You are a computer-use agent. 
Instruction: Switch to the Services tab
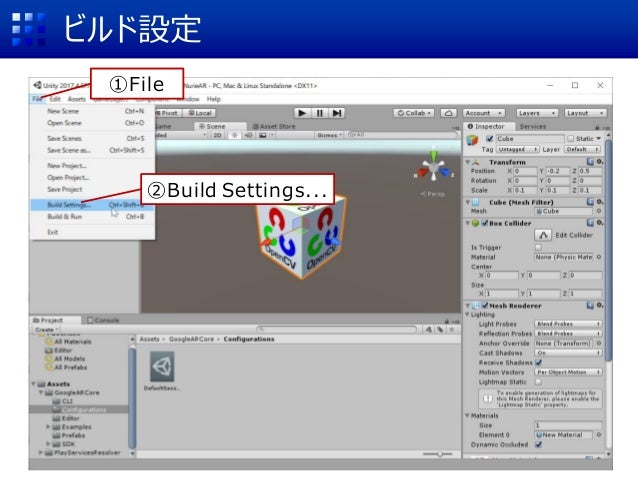pos(533,127)
